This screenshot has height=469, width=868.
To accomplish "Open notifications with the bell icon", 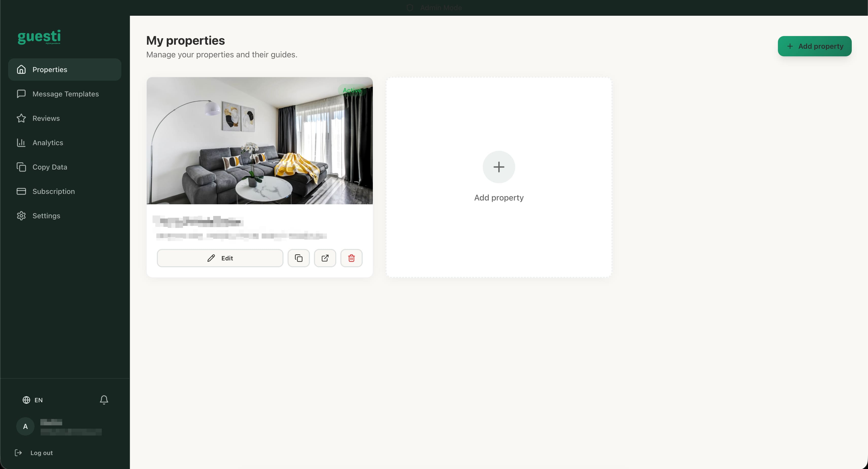I will tap(104, 400).
